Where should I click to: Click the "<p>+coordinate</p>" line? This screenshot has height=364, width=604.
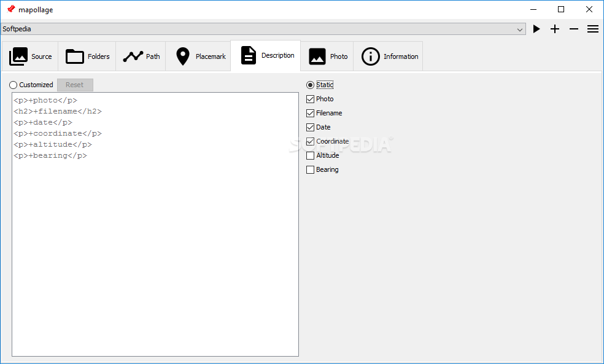tap(58, 133)
